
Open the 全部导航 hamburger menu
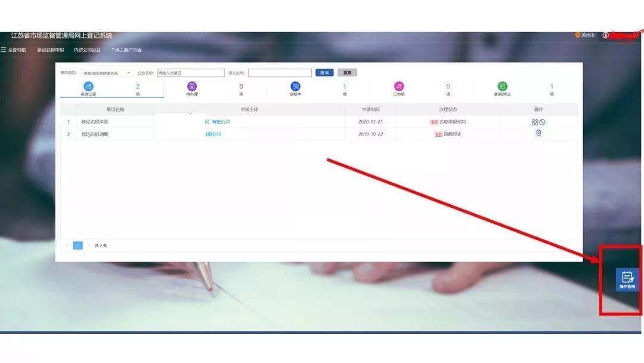point(14,50)
